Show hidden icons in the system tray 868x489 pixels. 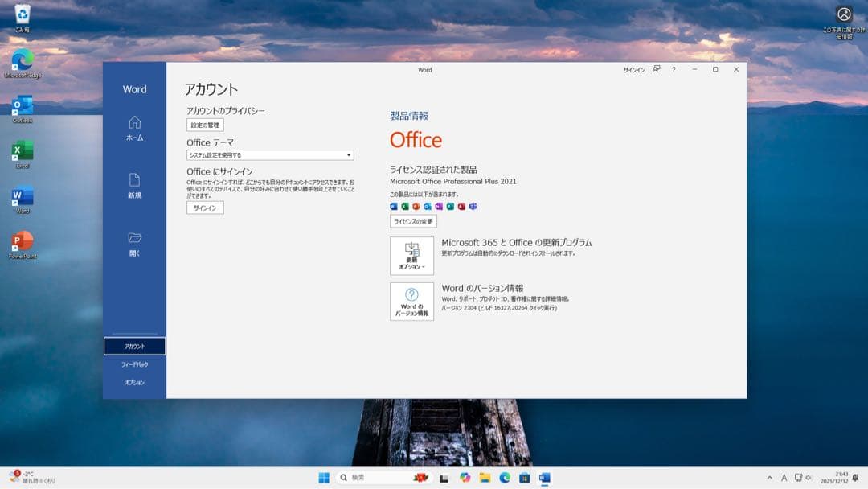[x=769, y=478]
